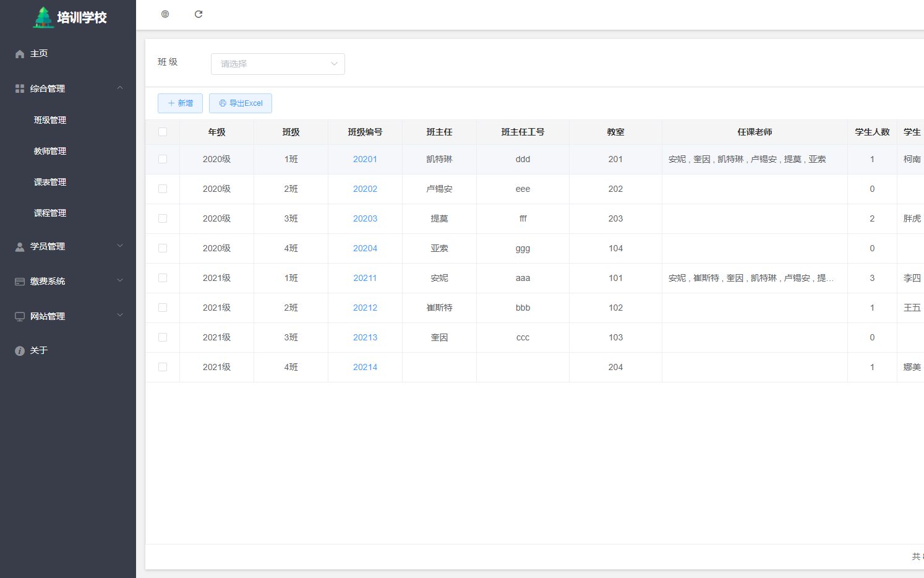Check the row for class 20204
This screenshot has height=578, width=924.
tap(163, 248)
